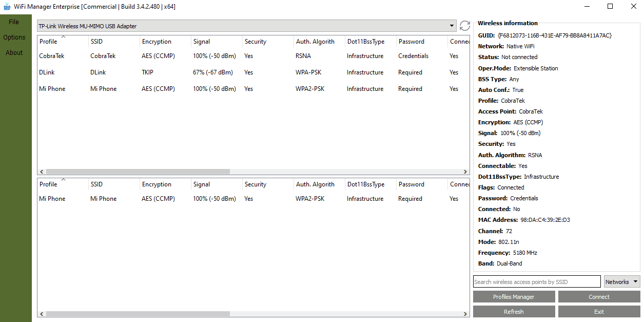
Task: Click the upper table horizontal scrollbar thumb
Action: (x=138, y=172)
